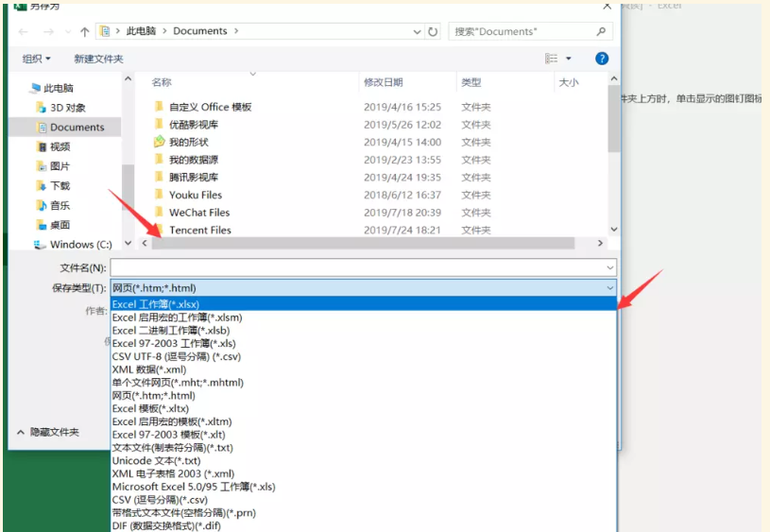The width and height of the screenshot is (770, 532).
Task: Choose Excel 工作簿(*.xlsx) file type
Action: [x=364, y=304]
